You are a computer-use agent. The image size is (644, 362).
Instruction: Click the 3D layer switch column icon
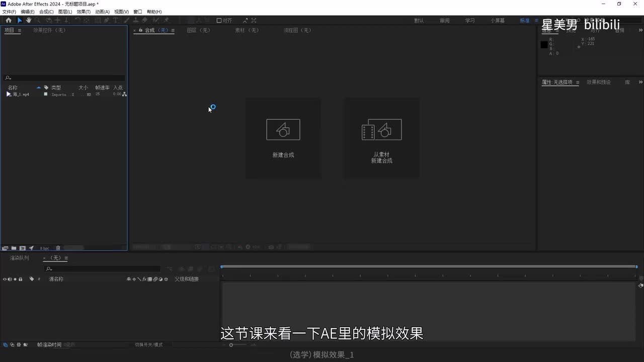click(x=166, y=279)
